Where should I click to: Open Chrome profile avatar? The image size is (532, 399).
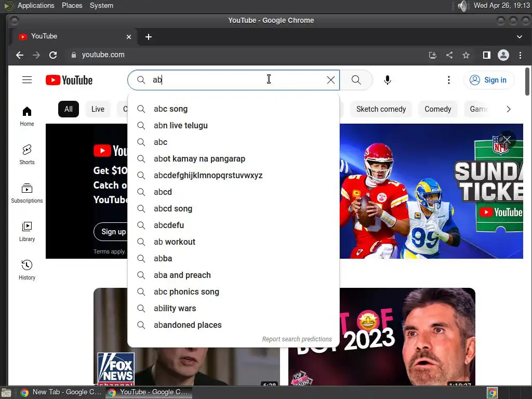503,55
